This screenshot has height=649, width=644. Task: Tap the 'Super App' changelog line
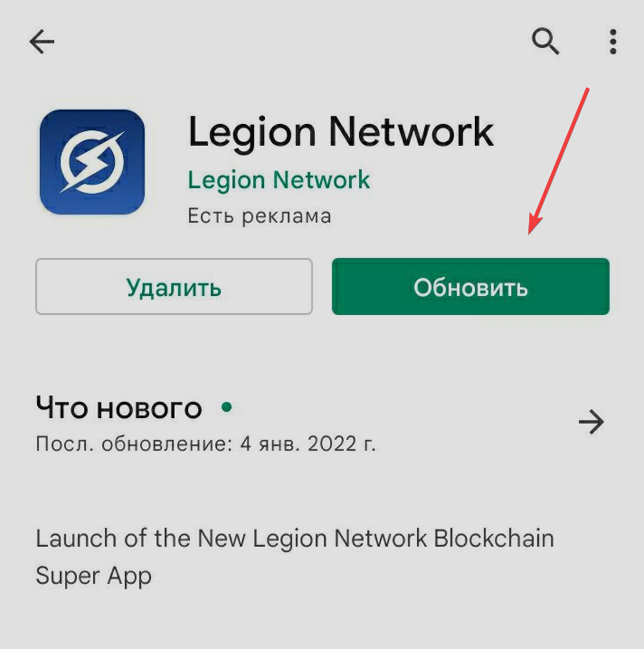click(x=94, y=576)
